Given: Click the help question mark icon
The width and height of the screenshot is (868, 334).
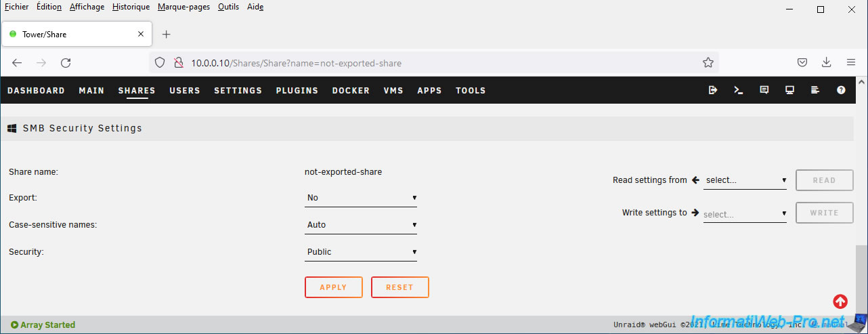Looking at the screenshot, I should click(x=841, y=90).
